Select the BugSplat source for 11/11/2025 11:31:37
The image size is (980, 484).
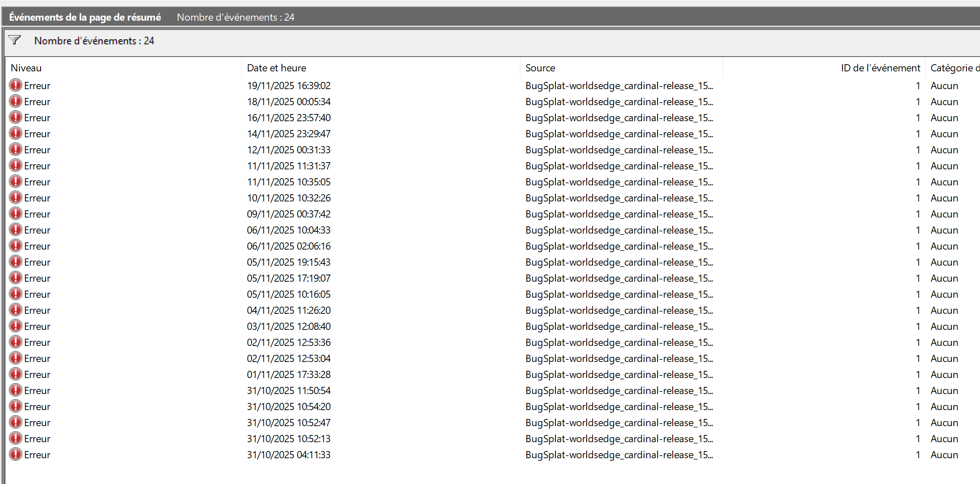619,166
